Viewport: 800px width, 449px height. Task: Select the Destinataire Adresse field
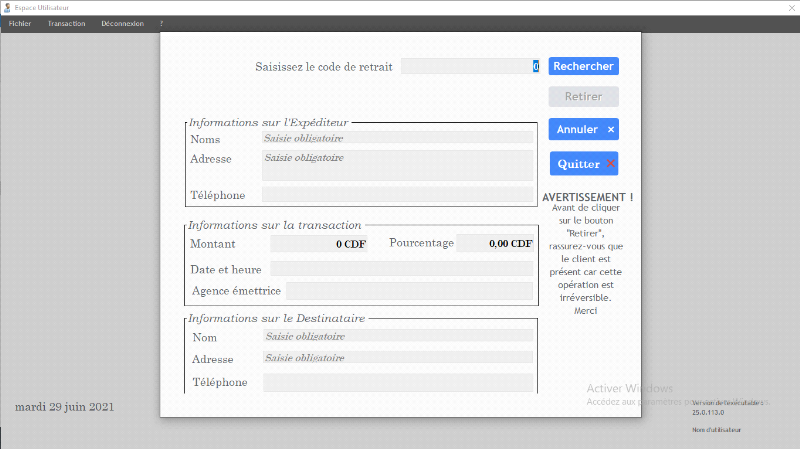[x=397, y=358]
